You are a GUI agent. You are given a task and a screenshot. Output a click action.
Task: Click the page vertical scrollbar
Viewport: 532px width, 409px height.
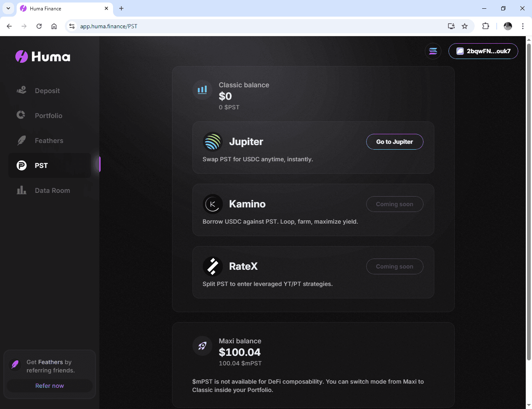529,202
